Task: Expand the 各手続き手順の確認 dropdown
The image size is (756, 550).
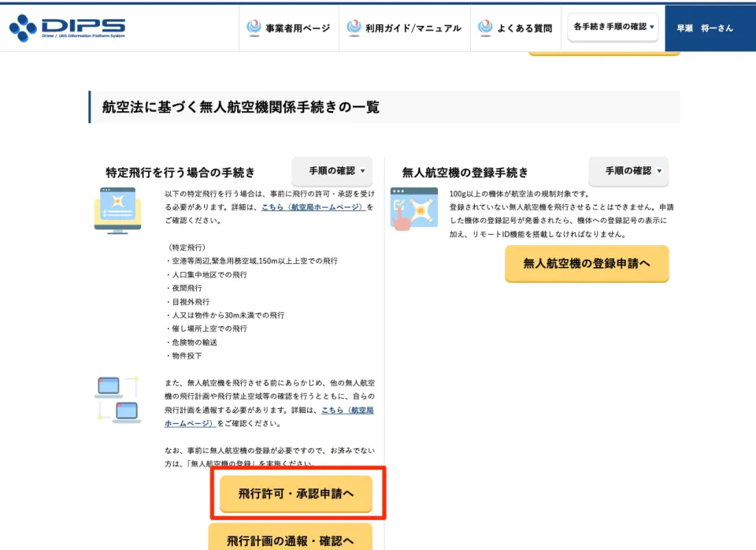Action: [613, 27]
